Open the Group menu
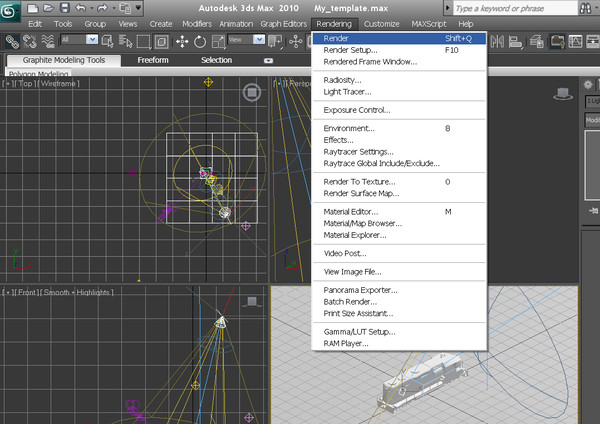The width and height of the screenshot is (600, 424). [95, 24]
